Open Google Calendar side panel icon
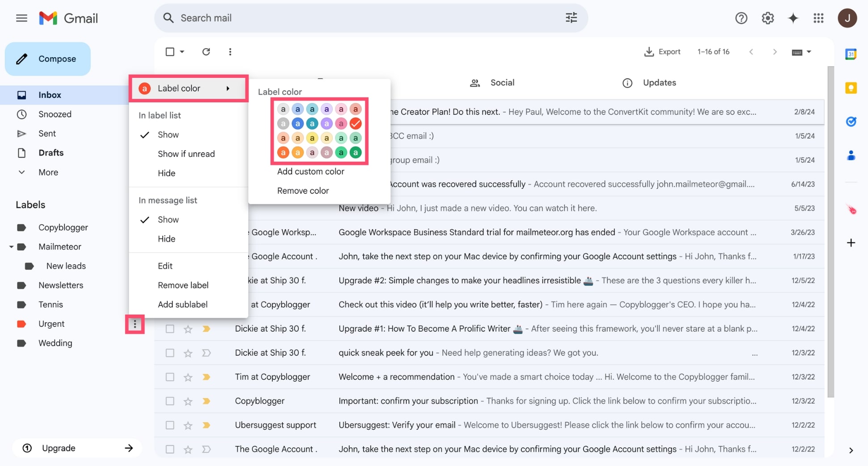868x466 pixels. [851, 54]
